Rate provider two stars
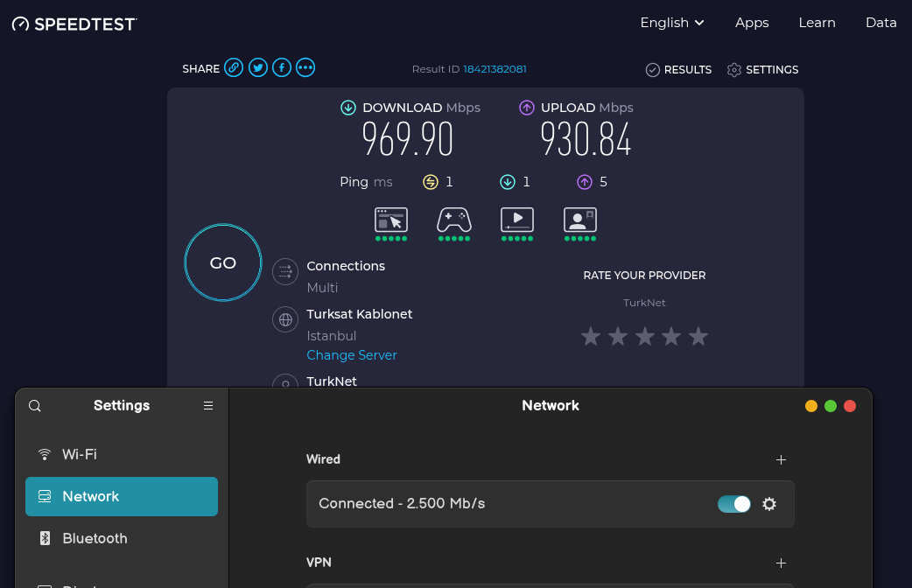 618,336
